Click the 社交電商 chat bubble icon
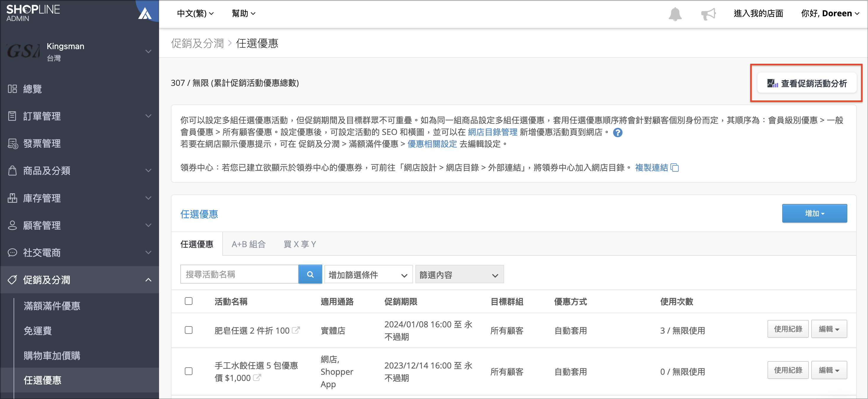This screenshot has width=868, height=399. [x=12, y=252]
